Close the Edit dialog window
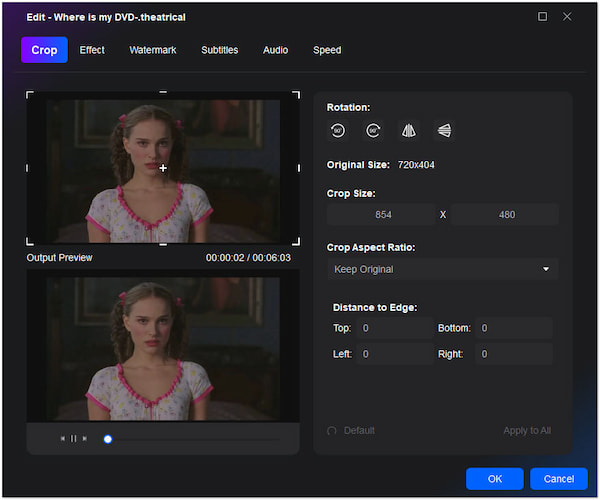This screenshot has height=500, width=600. pos(567,16)
